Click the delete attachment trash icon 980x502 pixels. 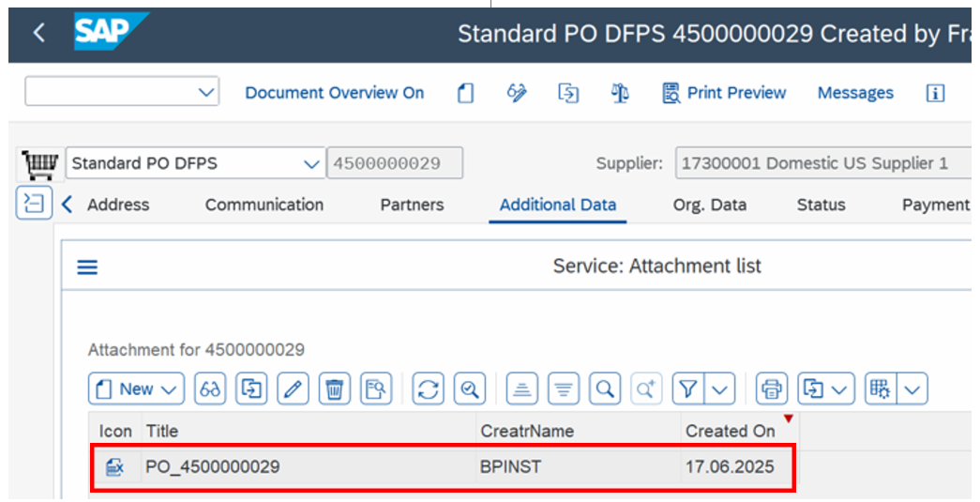point(335,388)
